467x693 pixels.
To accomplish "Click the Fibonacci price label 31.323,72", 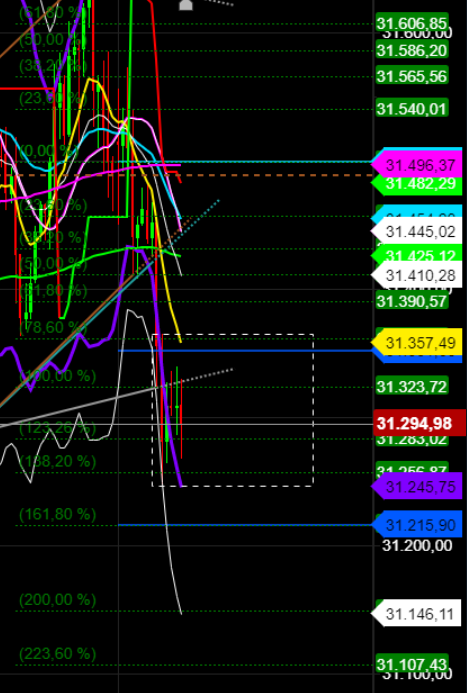I will (412, 386).
